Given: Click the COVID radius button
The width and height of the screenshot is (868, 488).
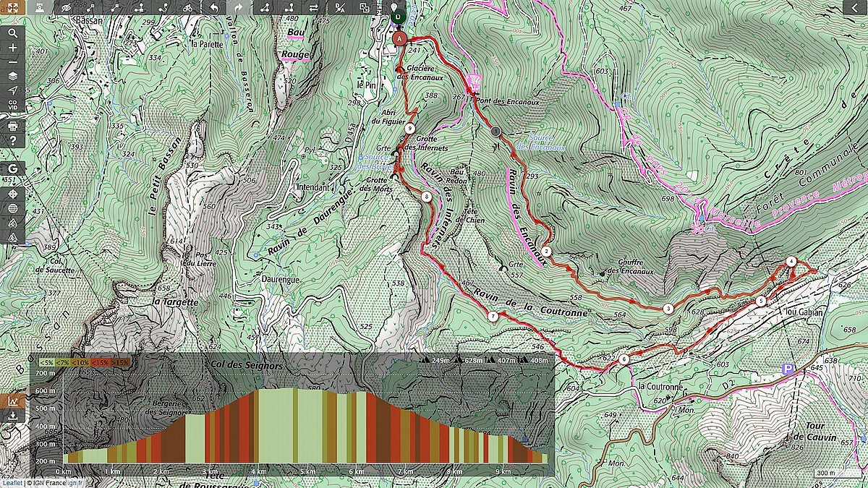Looking at the screenshot, I should point(12,105).
